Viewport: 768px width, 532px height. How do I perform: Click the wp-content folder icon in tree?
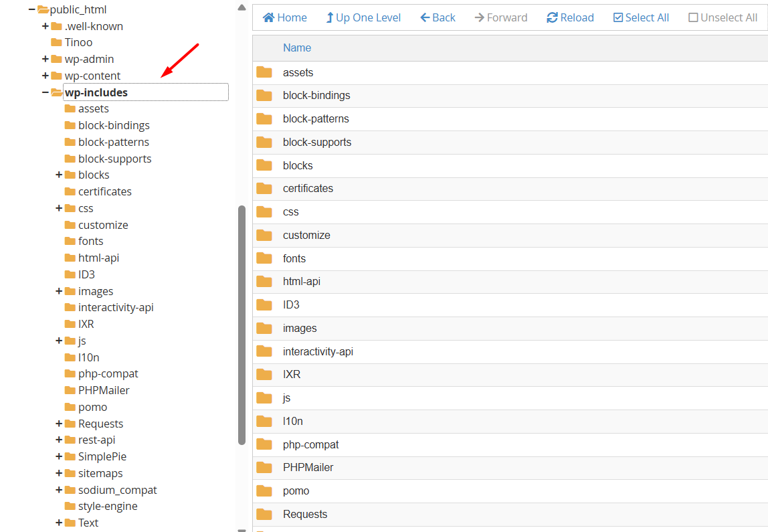(57, 76)
